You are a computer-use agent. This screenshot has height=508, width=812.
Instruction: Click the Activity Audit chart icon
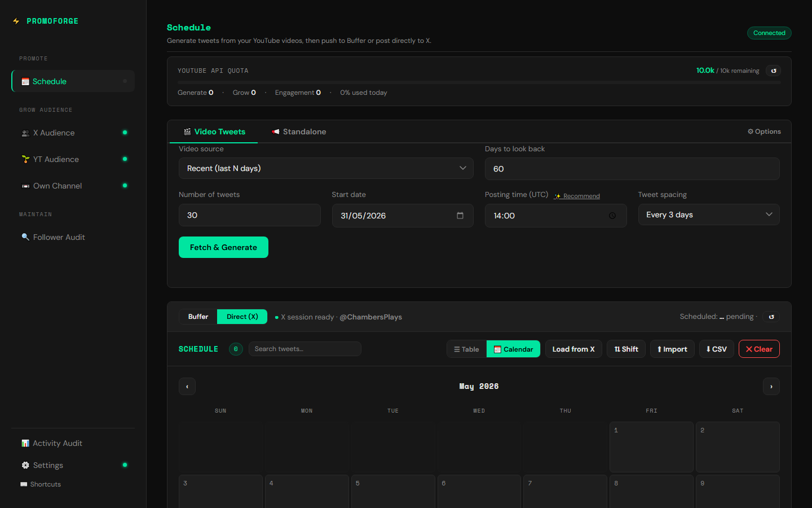pyautogui.click(x=25, y=443)
